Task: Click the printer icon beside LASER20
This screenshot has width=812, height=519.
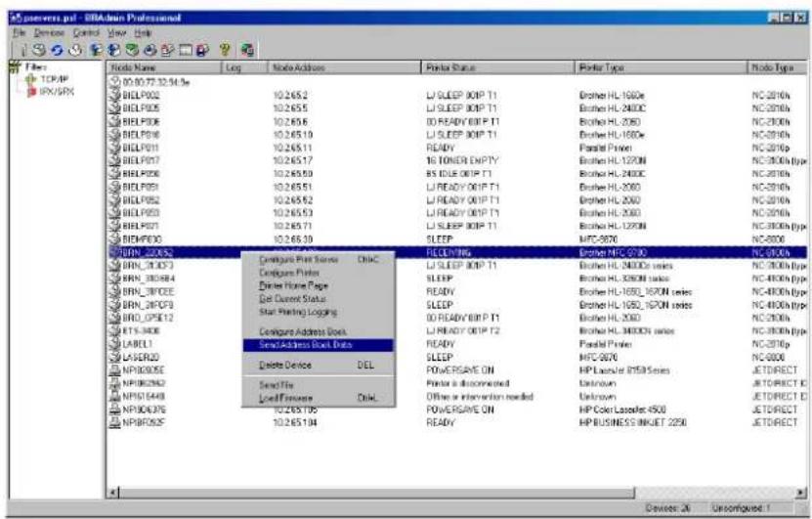Action: tap(114, 357)
